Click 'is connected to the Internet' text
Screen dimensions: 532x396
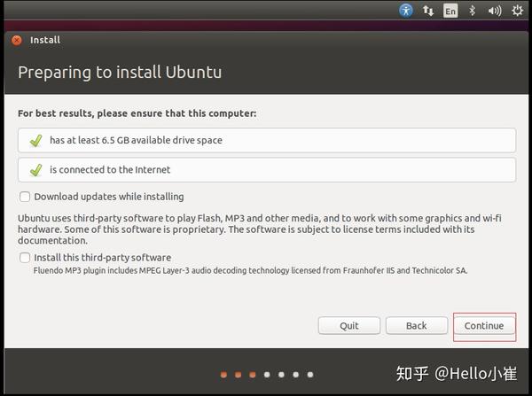pyautogui.click(x=110, y=169)
